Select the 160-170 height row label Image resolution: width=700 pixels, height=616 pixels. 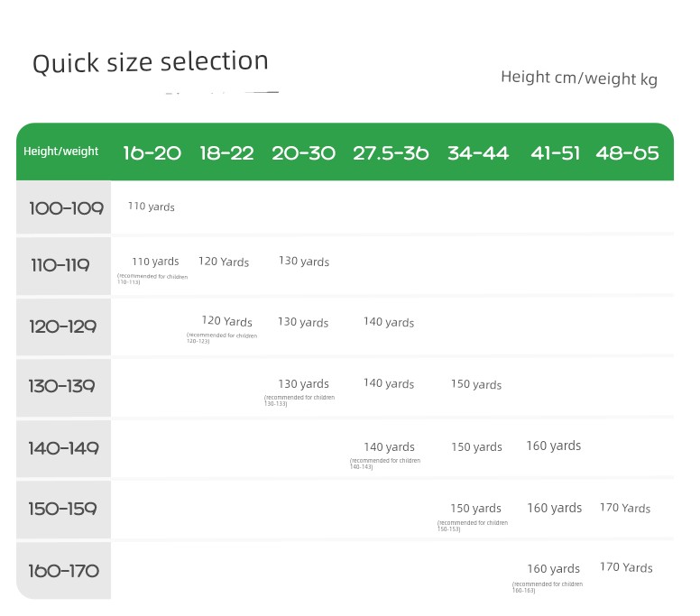point(63,571)
